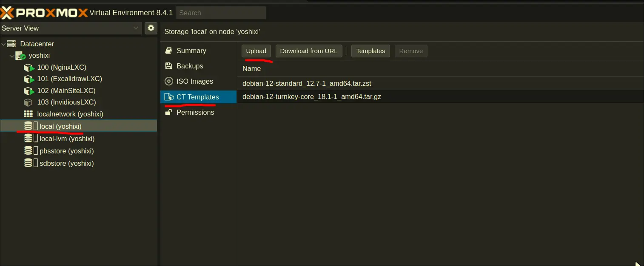
Task: Click the Proxmox logo icon
Action: coord(7,13)
